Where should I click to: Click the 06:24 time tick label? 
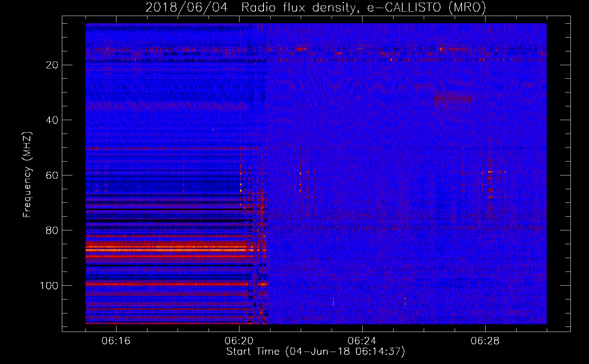click(x=362, y=341)
